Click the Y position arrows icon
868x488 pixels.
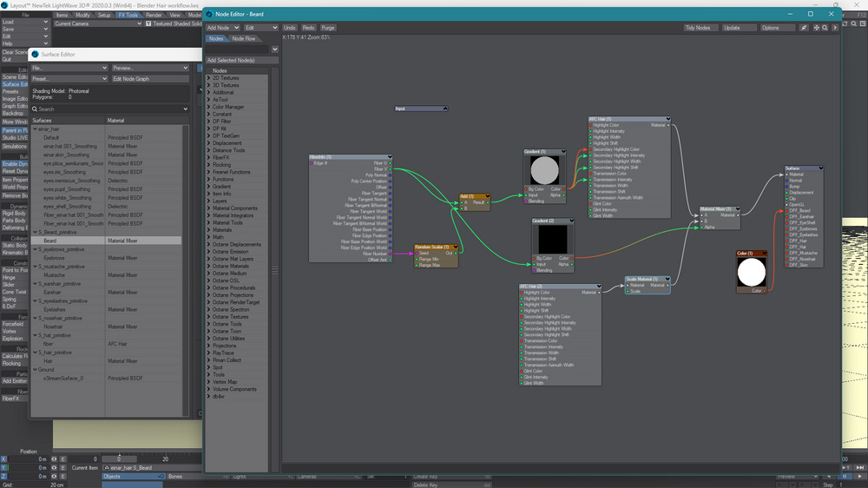pos(54,467)
